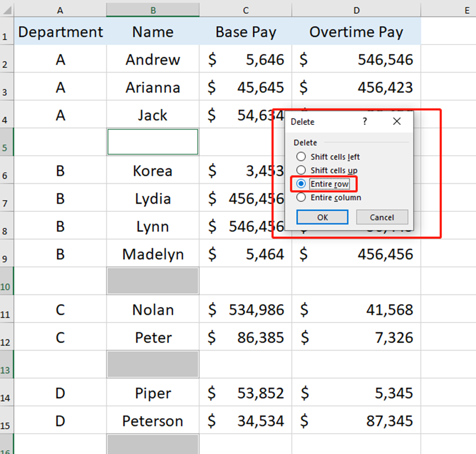
Task: Select row 1 header
Action: click(x=6, y=31)
